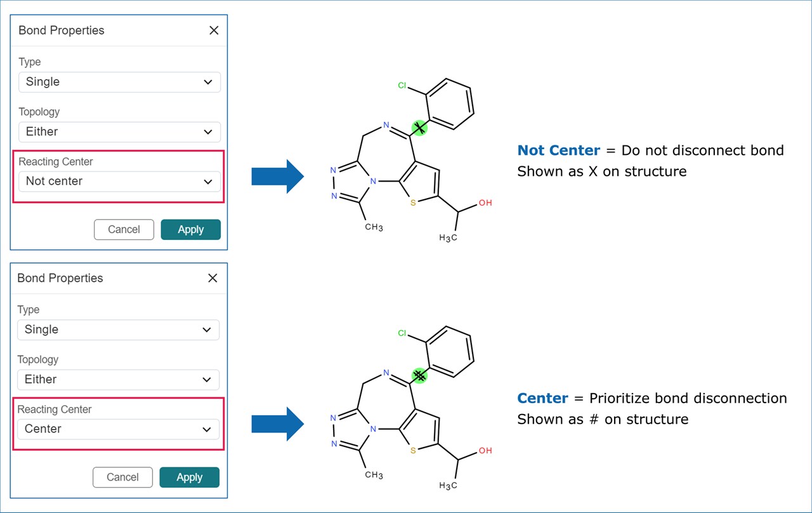Viewport: 812px width, 513px height.
Task: Hit Apply in the Center dialog
Action: click(x=189, y=477)
